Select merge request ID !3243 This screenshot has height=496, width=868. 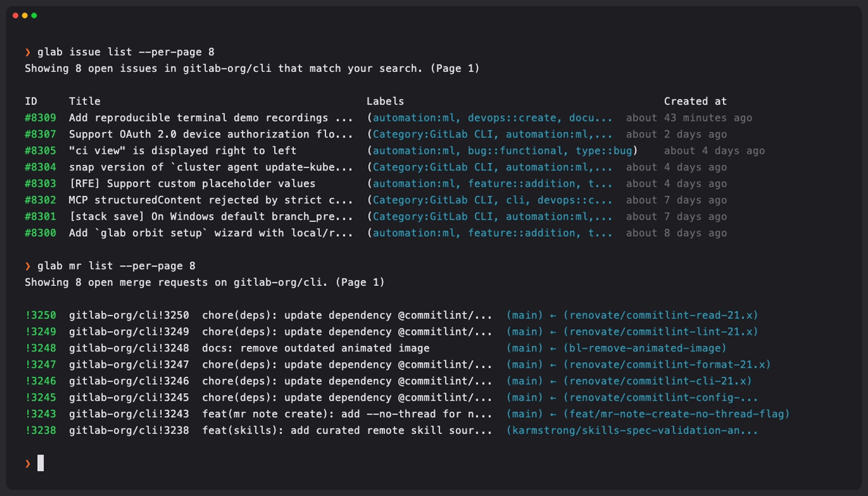40,414
